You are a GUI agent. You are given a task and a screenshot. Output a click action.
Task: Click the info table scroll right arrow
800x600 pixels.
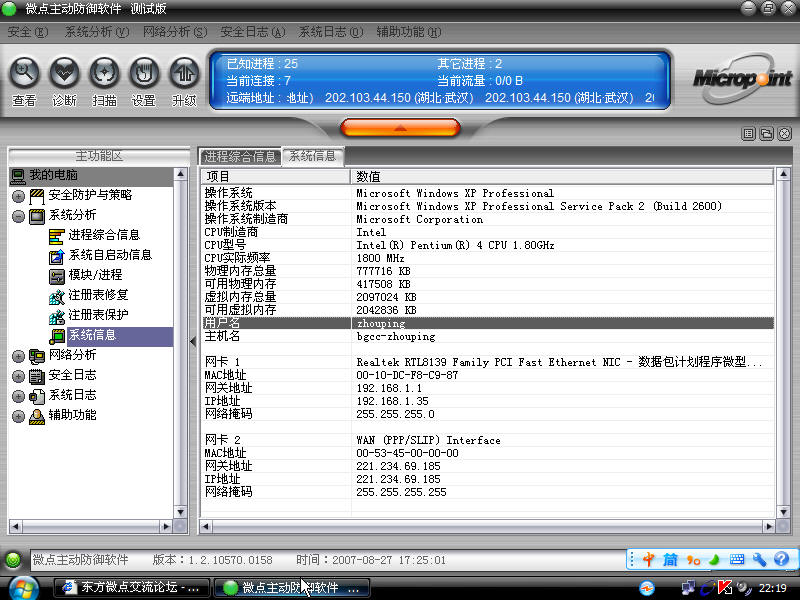(769, 526)
